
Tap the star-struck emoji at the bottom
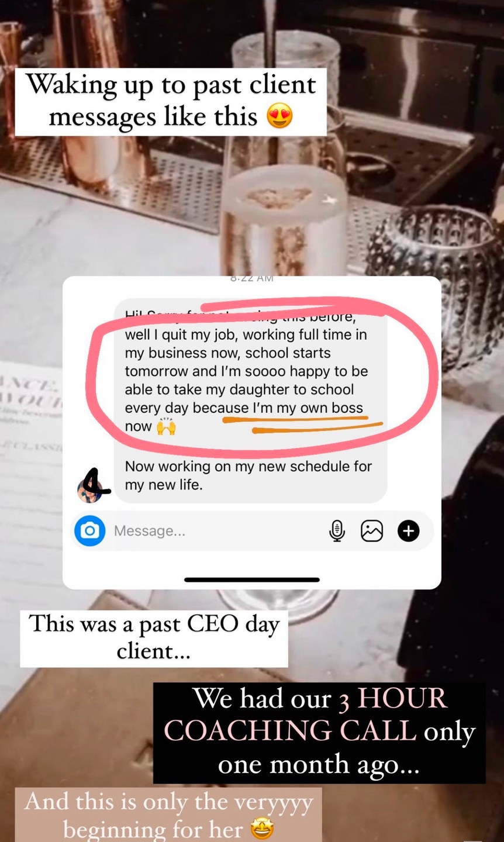pos(262,828)
